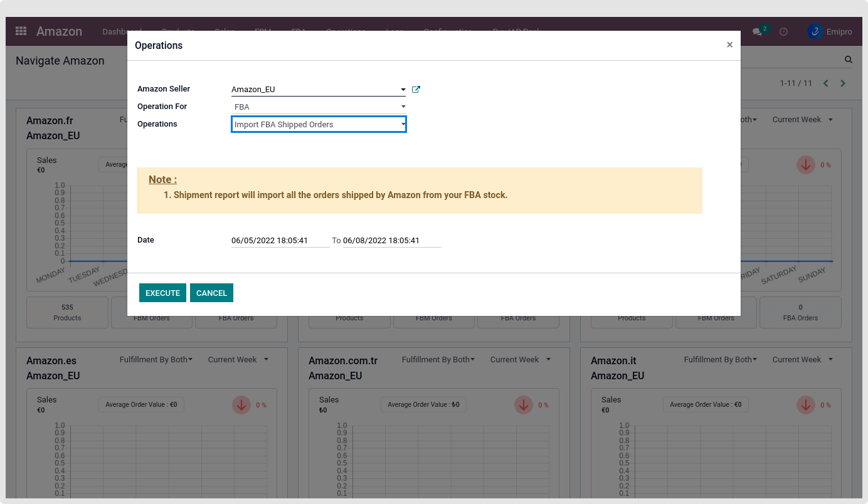Go to next page arrow
The width and height of the screenshot is (868, 504).
coord(843,83)
